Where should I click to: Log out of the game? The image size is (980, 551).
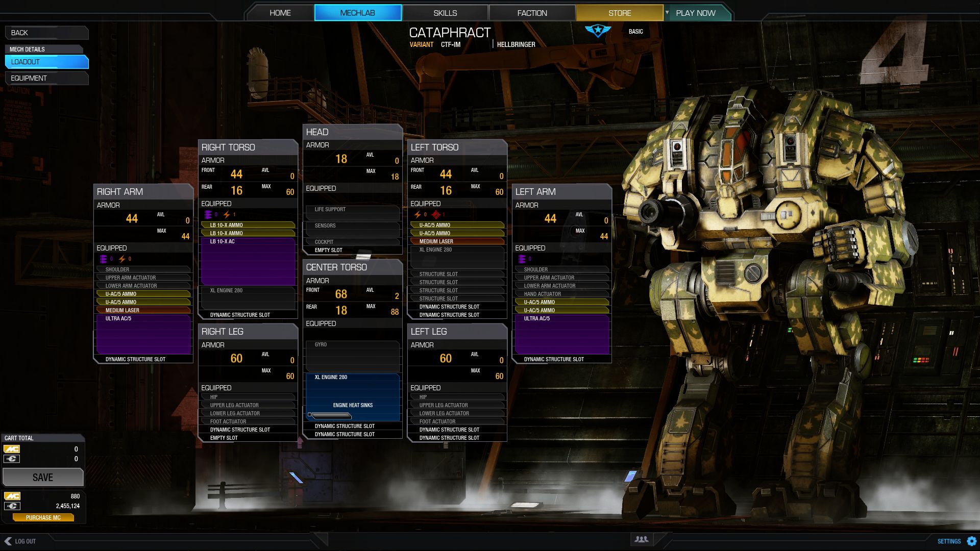click(x=21, y=541)
